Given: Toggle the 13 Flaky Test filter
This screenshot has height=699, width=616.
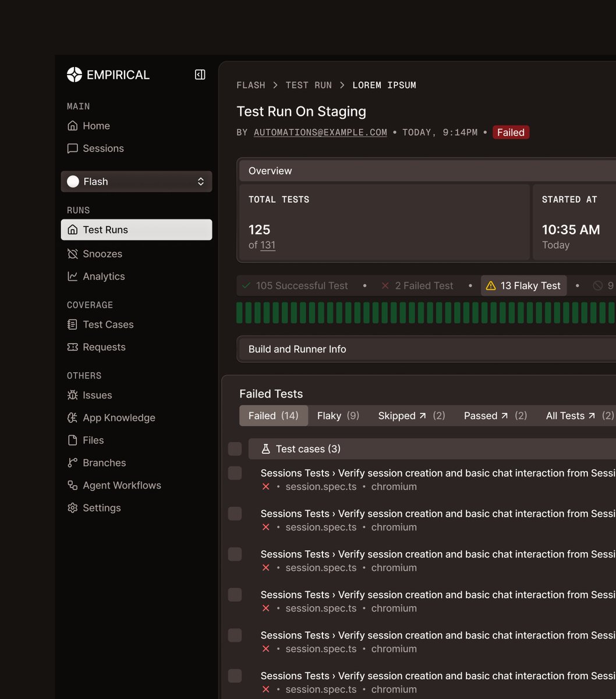Looking at the screenshot, I should (523, 285).
